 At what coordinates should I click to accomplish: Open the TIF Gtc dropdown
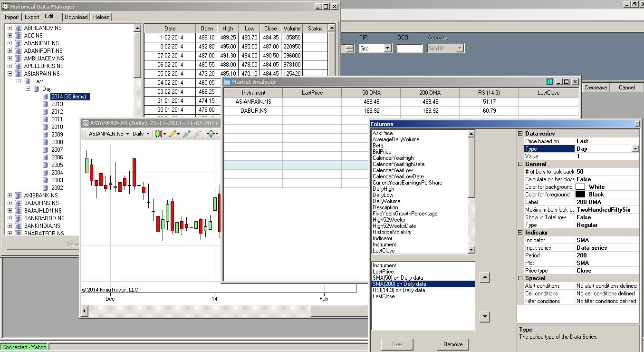(x=387, y=49)
